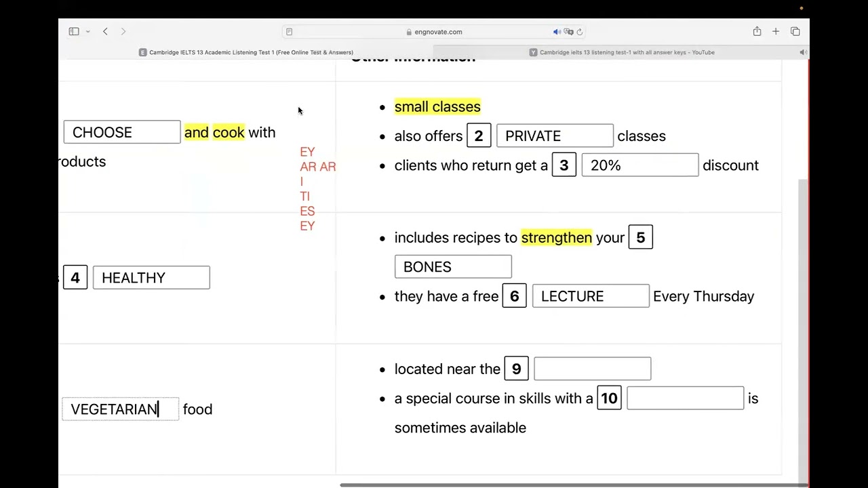Image resolution: width=868 pixels, height=488 pixels.
Task: Click the question number 6 box
Action: click(515, 296)
